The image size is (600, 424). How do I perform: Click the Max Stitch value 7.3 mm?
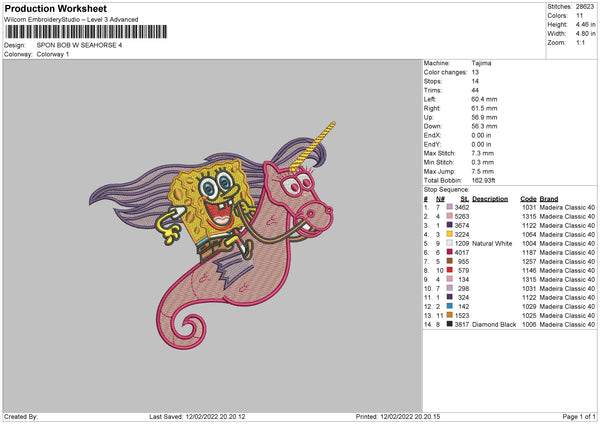(x=483, y=153)
